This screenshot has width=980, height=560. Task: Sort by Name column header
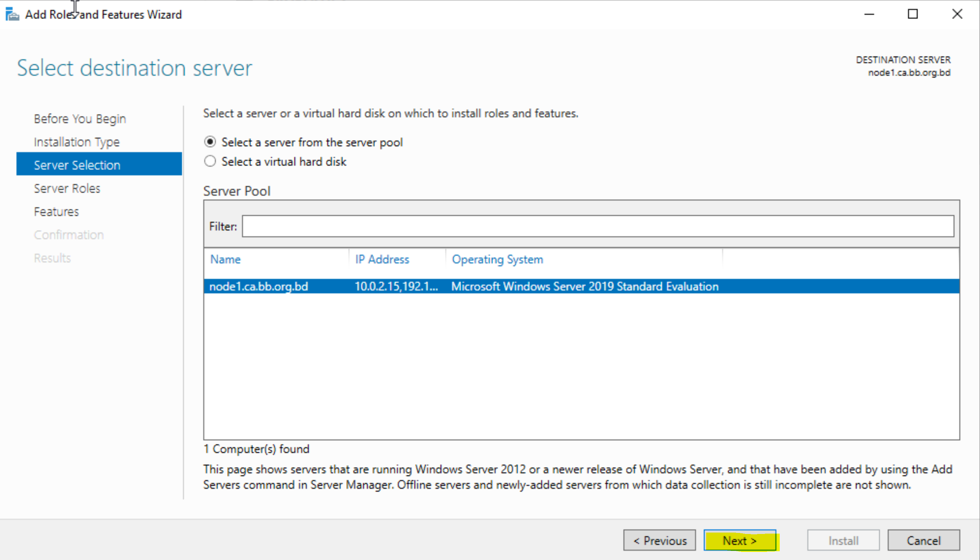click(225, 259)
